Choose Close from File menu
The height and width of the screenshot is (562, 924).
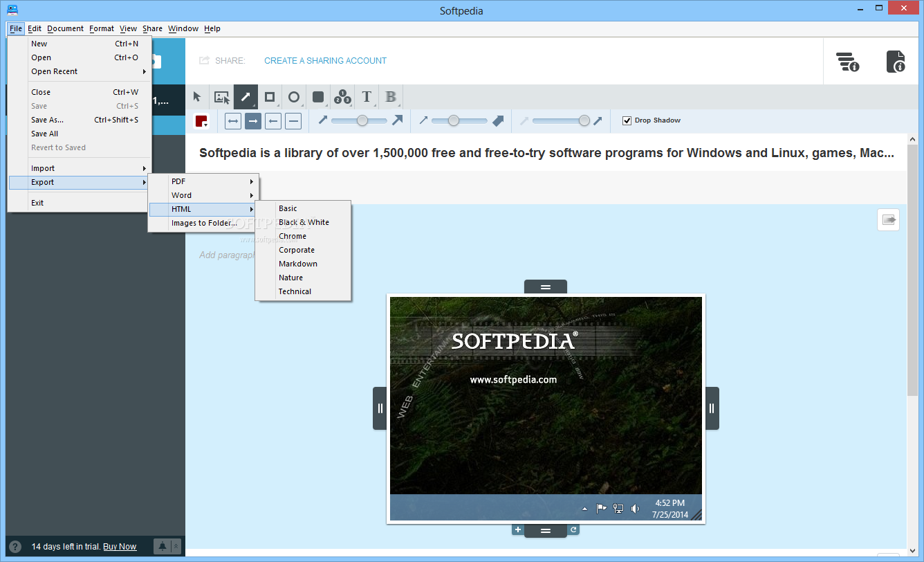click(x=80, y=92)
